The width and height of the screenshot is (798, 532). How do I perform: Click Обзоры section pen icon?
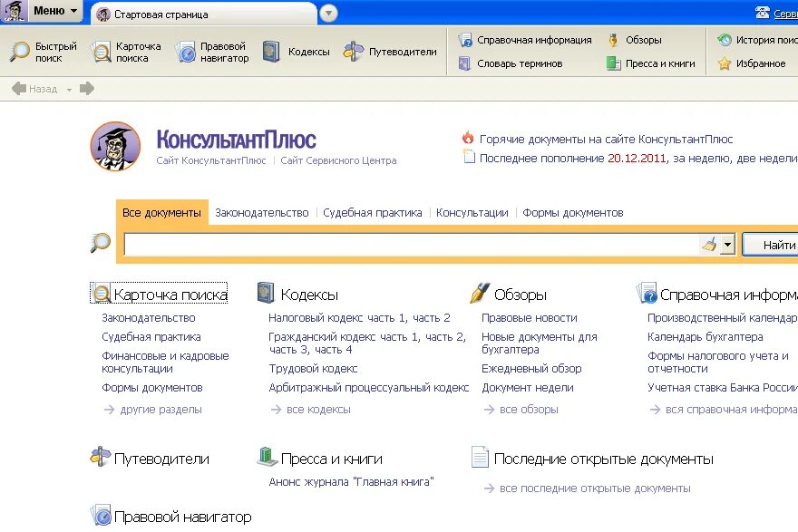coord(480,293)
